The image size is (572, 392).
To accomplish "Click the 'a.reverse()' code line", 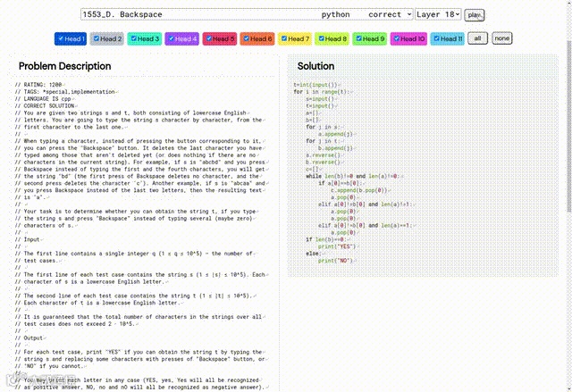I will (x=323, y=155).
